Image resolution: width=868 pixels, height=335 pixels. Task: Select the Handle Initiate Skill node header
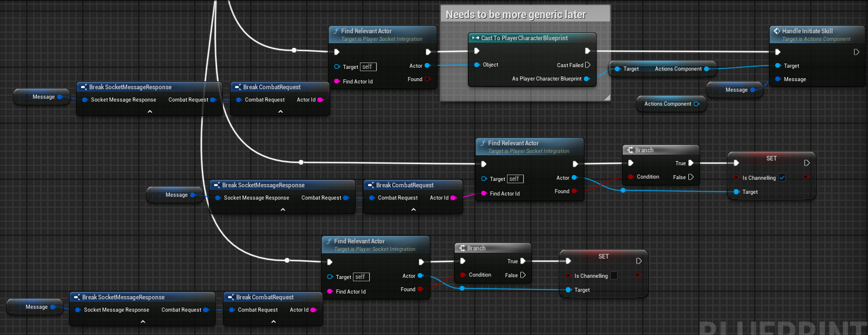point(817,34)
